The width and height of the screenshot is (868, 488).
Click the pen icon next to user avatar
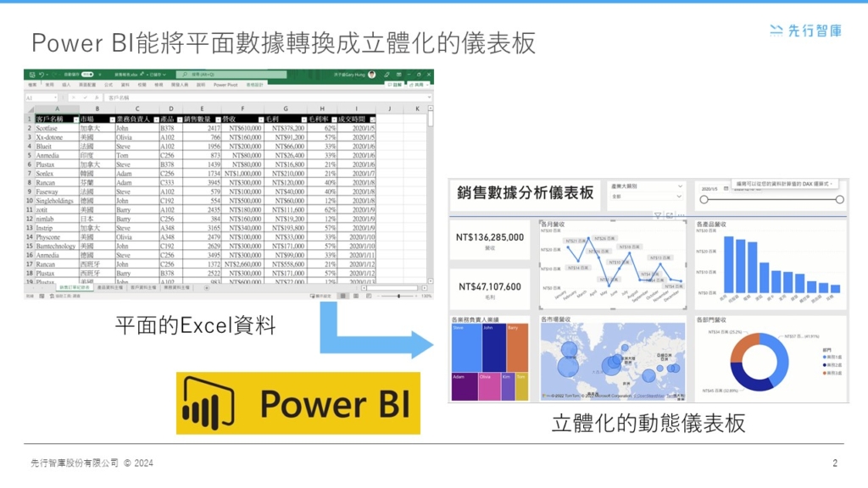(x=387, y=75)
